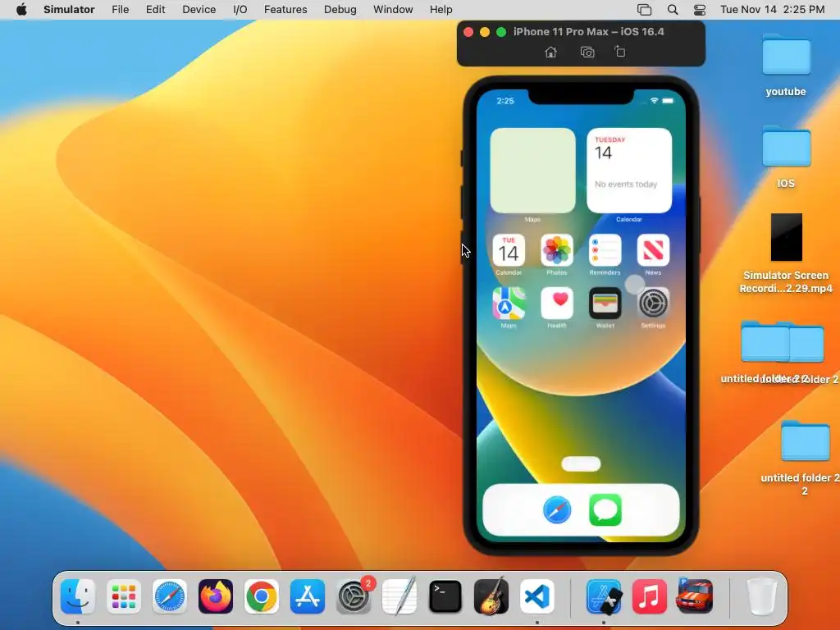Viewport: 840px width, 630px height.
Task: Open Terminal from the Dock
Action: tap(445, 596)
